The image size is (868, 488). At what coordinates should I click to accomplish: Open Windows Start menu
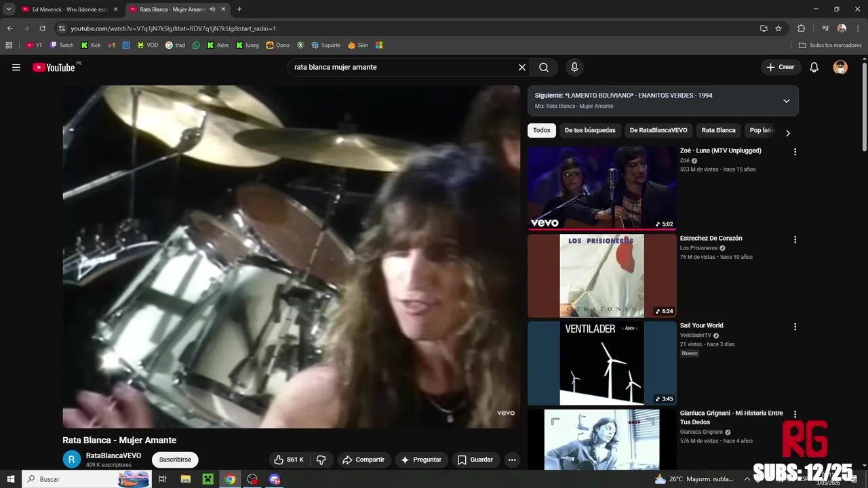[x=10, y=479]
